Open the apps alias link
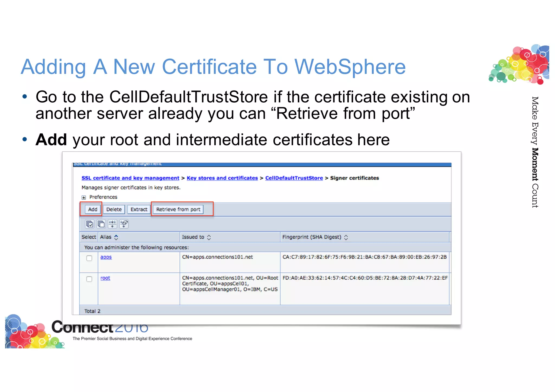The image size is (555, 392). (106, 257)
